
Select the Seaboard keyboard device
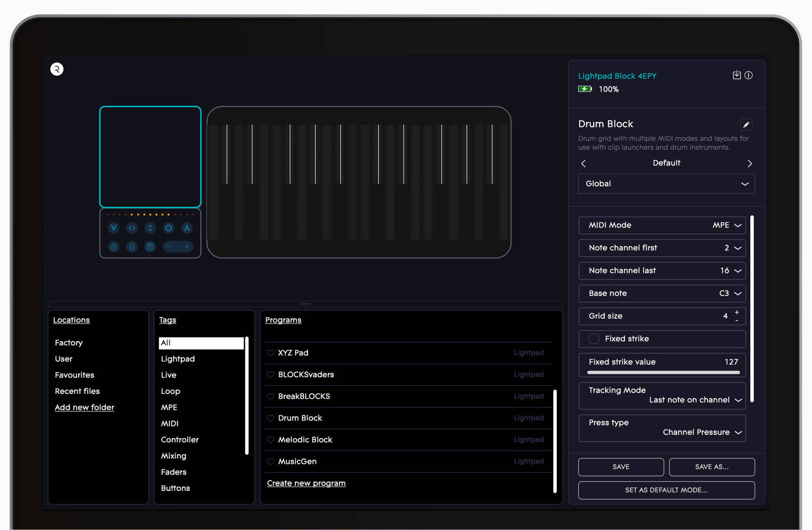(359, 182)
